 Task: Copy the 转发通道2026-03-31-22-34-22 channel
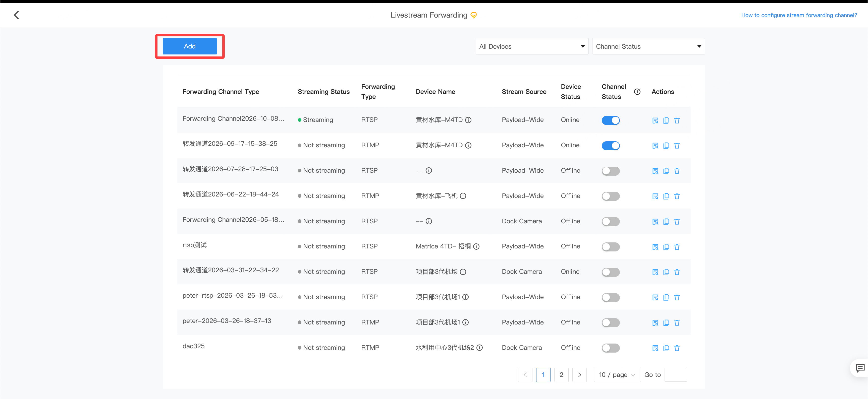[x=666, y=272]
